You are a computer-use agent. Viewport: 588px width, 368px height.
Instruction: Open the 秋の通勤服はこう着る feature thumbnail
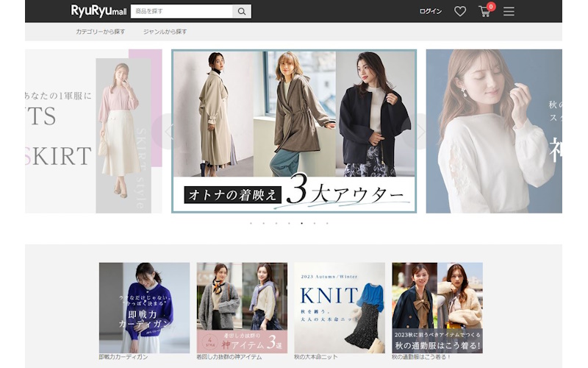(x=437, y=307)
